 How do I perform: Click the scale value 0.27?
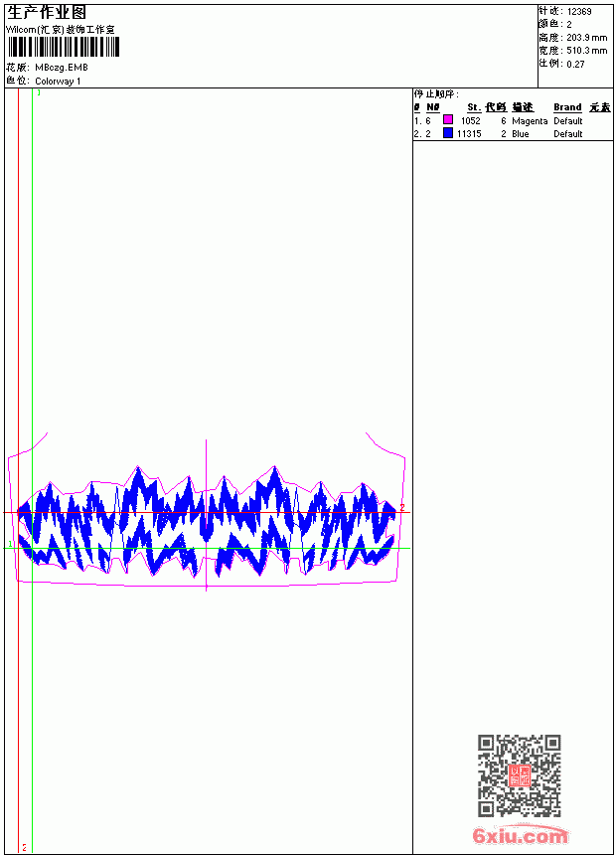coord(575,64)
